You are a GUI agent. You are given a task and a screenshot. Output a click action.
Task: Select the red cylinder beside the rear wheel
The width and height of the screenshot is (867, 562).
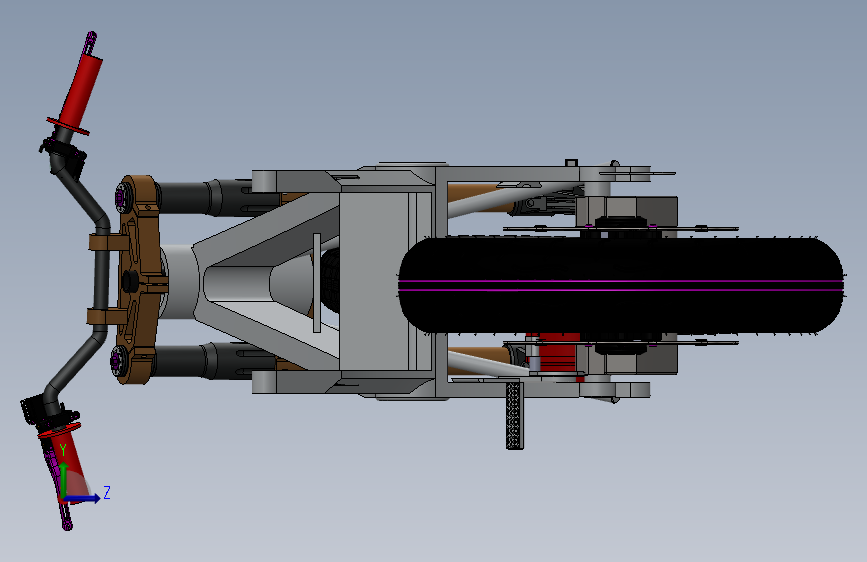(558, 352)
